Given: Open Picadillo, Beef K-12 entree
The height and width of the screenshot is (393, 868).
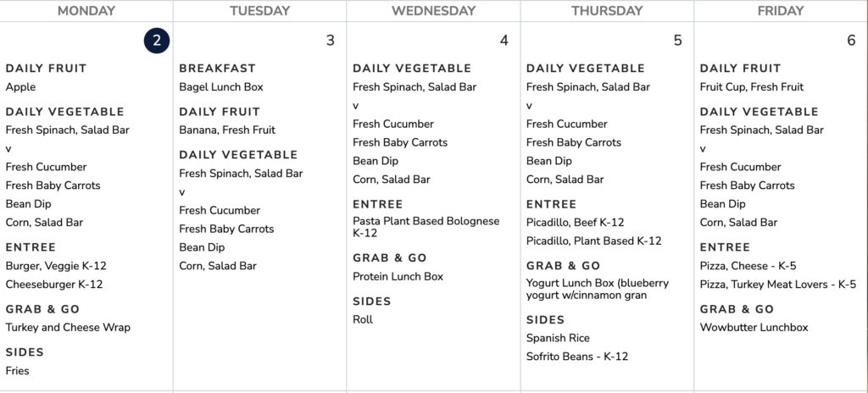Looking at the screenshot, I should tap(576, 223).
